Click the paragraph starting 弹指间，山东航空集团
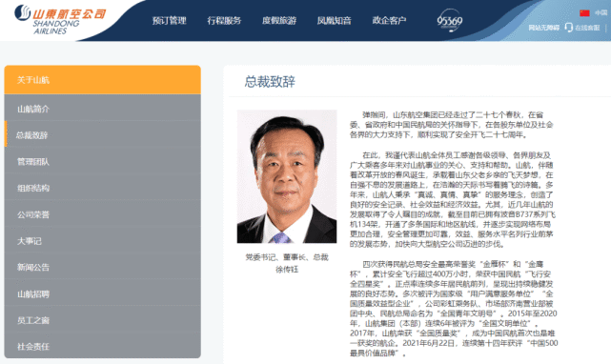 (x=451, y=125)
